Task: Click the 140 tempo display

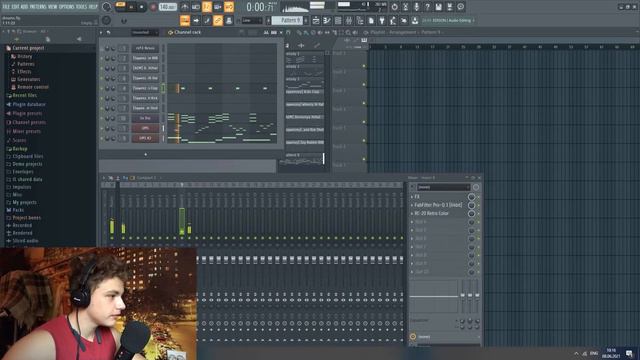Action: [167, 7]
